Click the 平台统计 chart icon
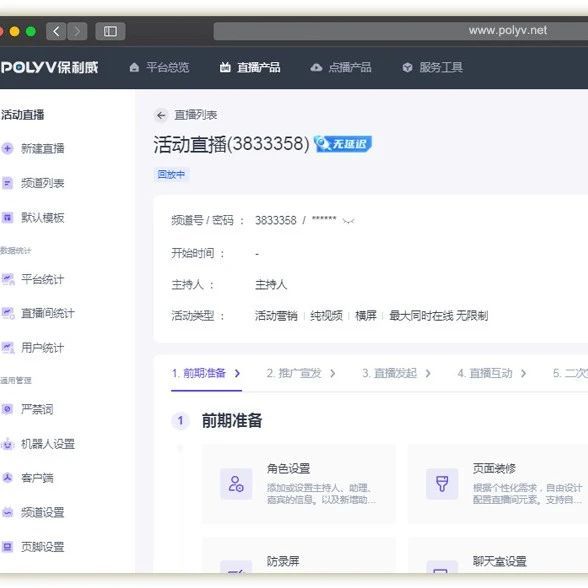The image size is (588, 588). pos(8,279)
